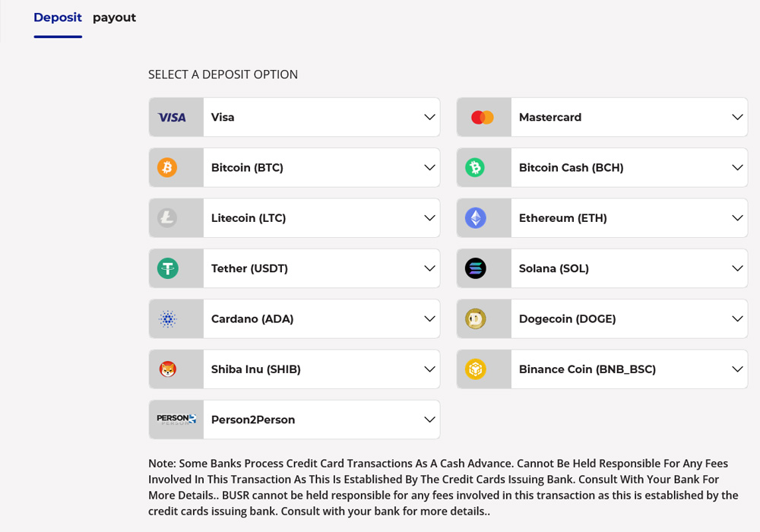
Task: Expand the Ethereum (ETH) dropdown
Action: (736, 218)
